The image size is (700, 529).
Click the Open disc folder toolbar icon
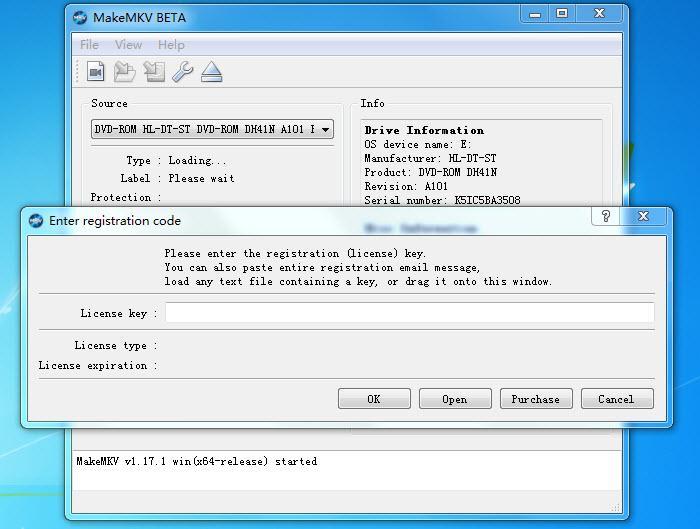125,71
